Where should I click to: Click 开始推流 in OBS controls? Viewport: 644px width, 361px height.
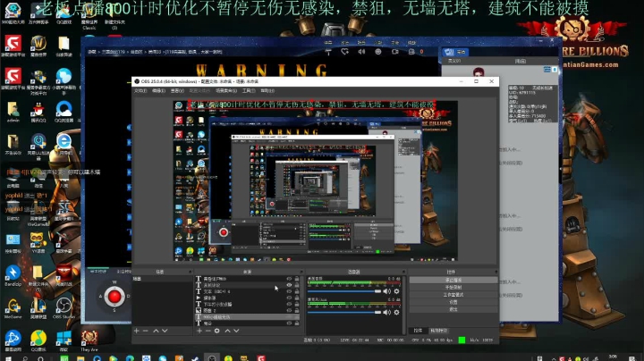click(453, 280)
